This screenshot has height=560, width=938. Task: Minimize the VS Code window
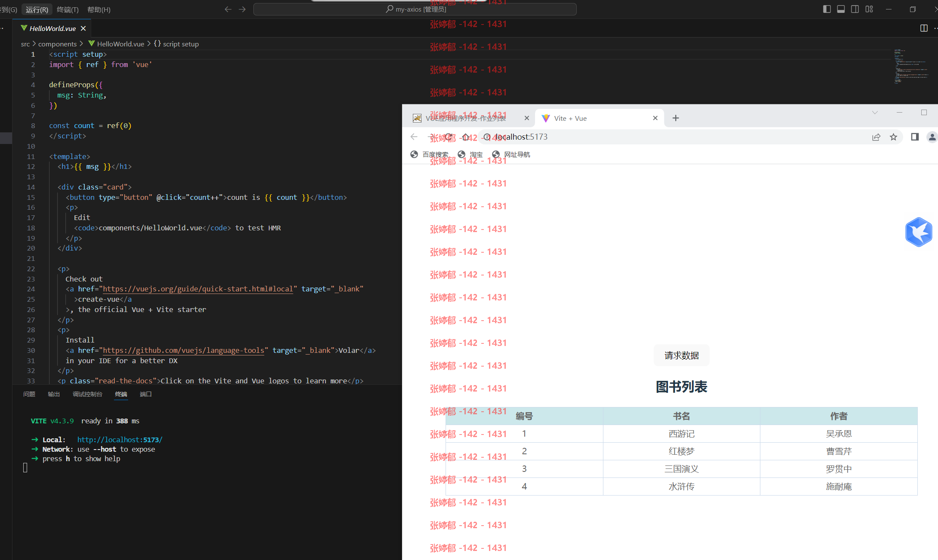pos(889,9)
